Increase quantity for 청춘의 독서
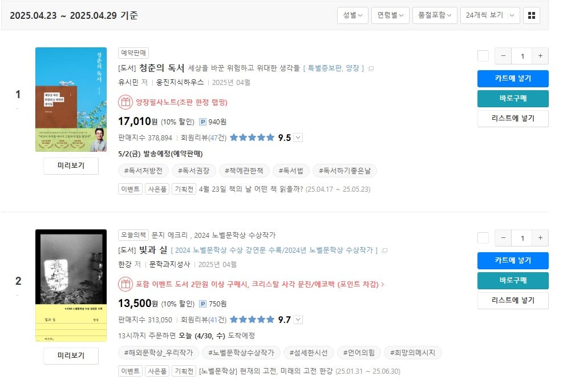 point(540,56)
